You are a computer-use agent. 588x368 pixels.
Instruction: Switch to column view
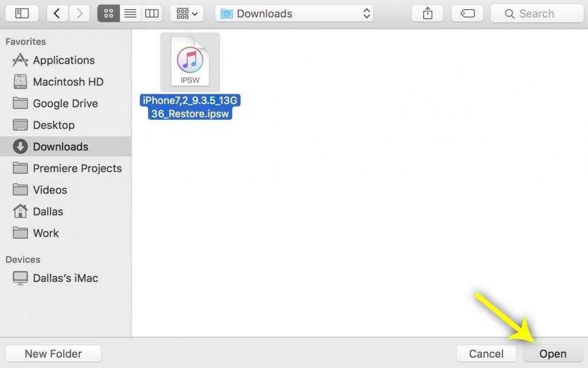pyautogui.click(x=152, y=14)
